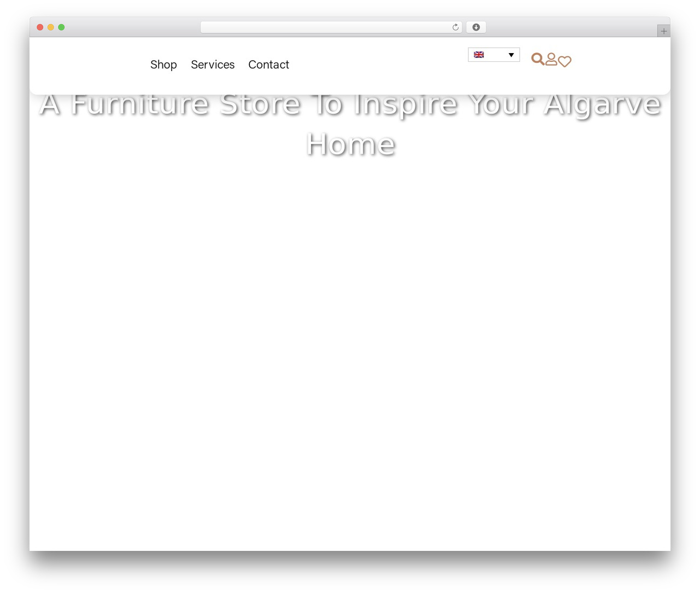Go to the Contact page link
700x593 pixels.
pos(269,65)
